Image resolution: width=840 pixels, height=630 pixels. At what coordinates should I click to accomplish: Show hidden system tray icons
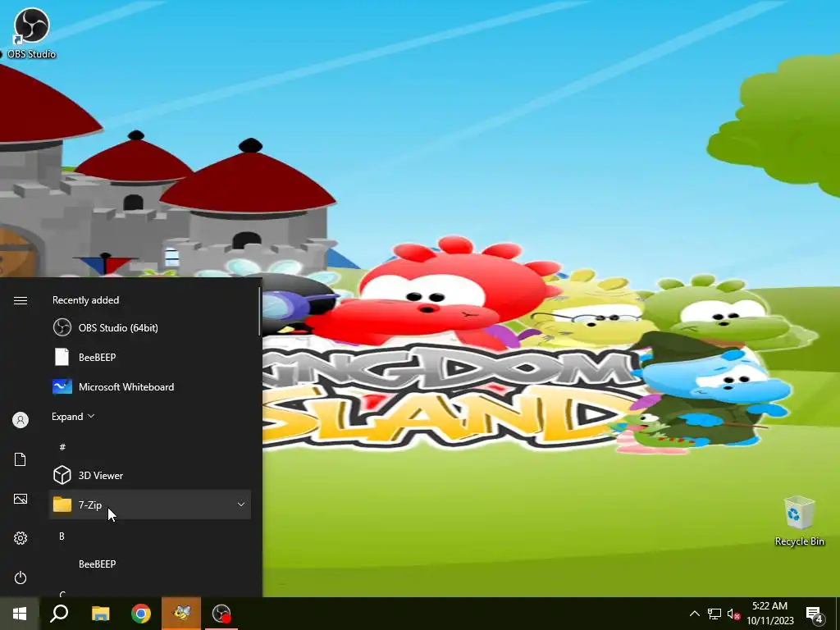tap(694, 614)
